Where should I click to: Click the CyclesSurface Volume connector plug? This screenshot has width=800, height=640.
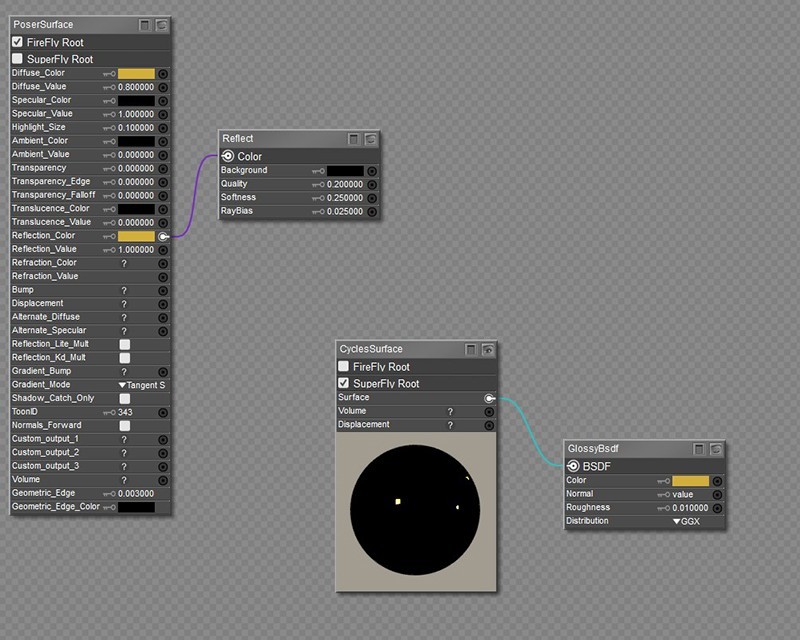489,411
